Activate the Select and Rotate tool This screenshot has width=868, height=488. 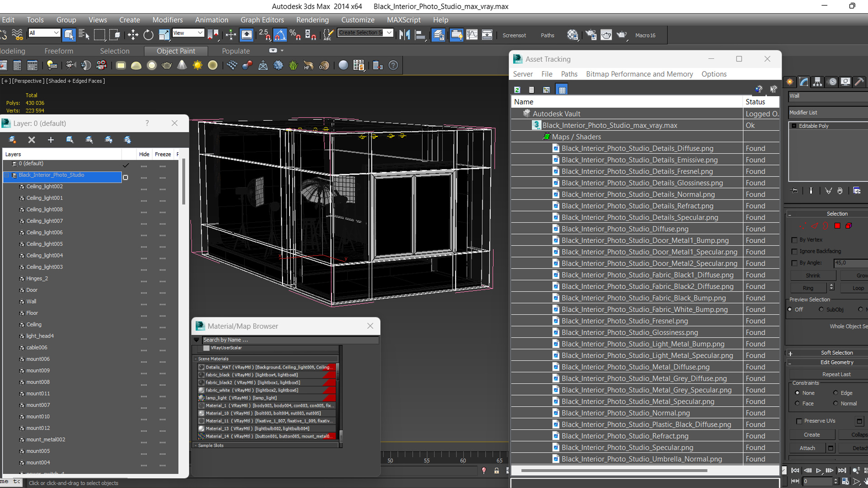tap(148, 34)
